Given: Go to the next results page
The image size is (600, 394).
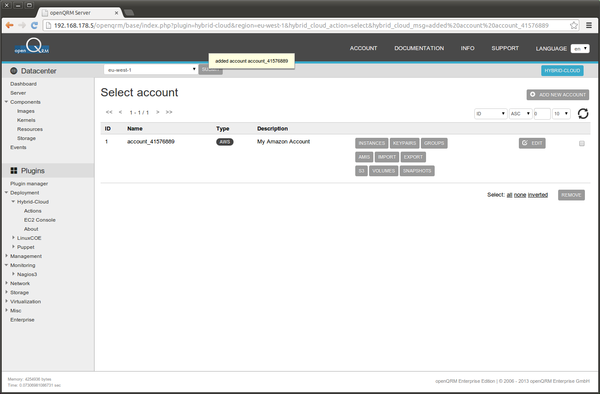Looking at the screenshot, I should point(157,112).
